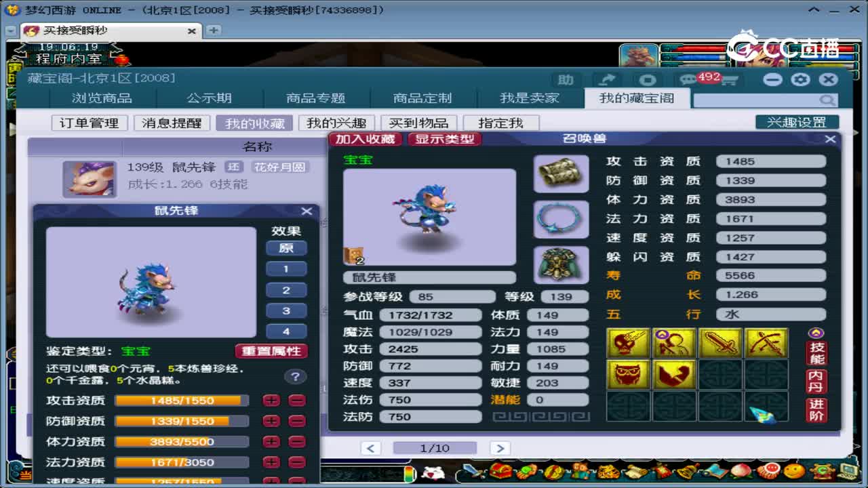Go to next page arrow
Viewport: 868px width, 488px height.
[x=500, y=448]
